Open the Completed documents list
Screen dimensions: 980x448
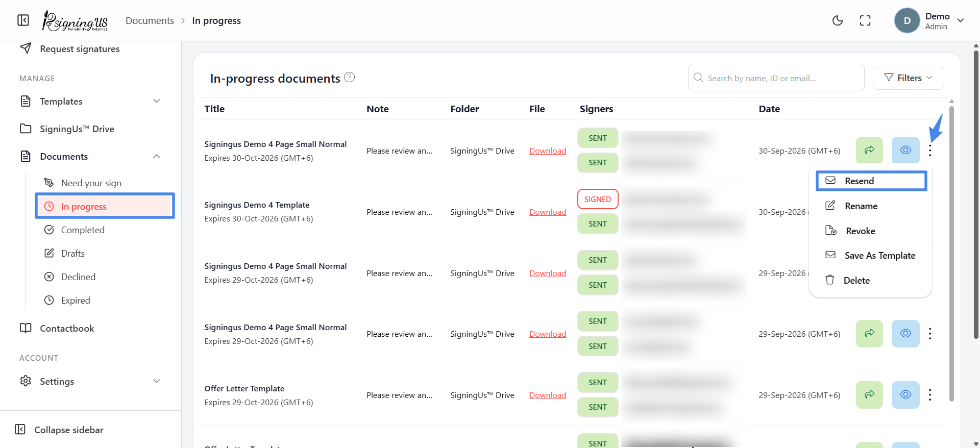click(x=75, y=230)
